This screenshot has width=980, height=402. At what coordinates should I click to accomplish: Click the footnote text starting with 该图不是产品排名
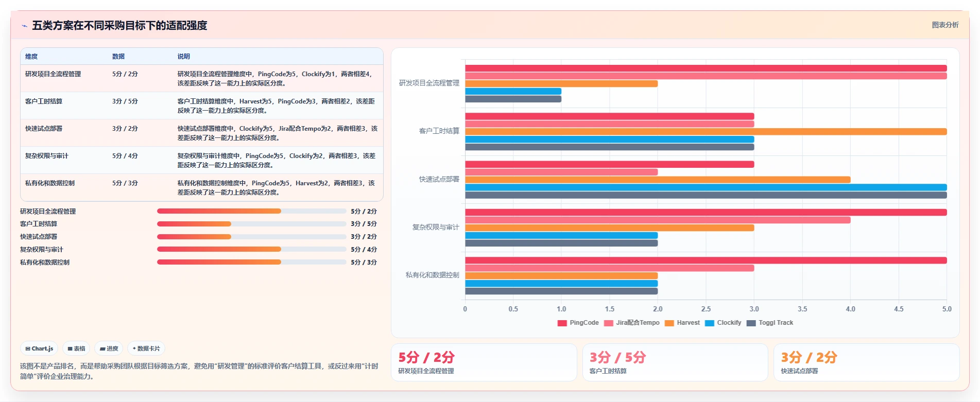pyautogui.click(x=199, y=371)
